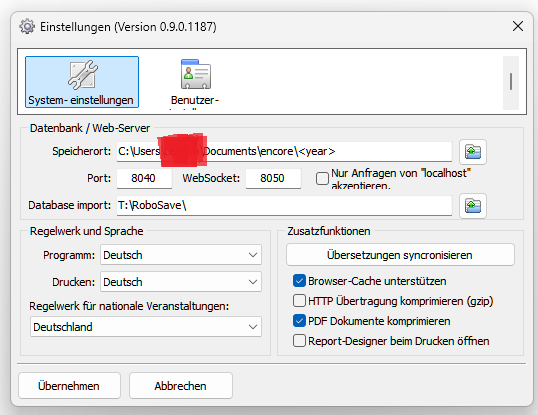Viewport: 538px width, 415px height.
Task: Click the settings category list scrollbar
Action: tap(511, 83)
